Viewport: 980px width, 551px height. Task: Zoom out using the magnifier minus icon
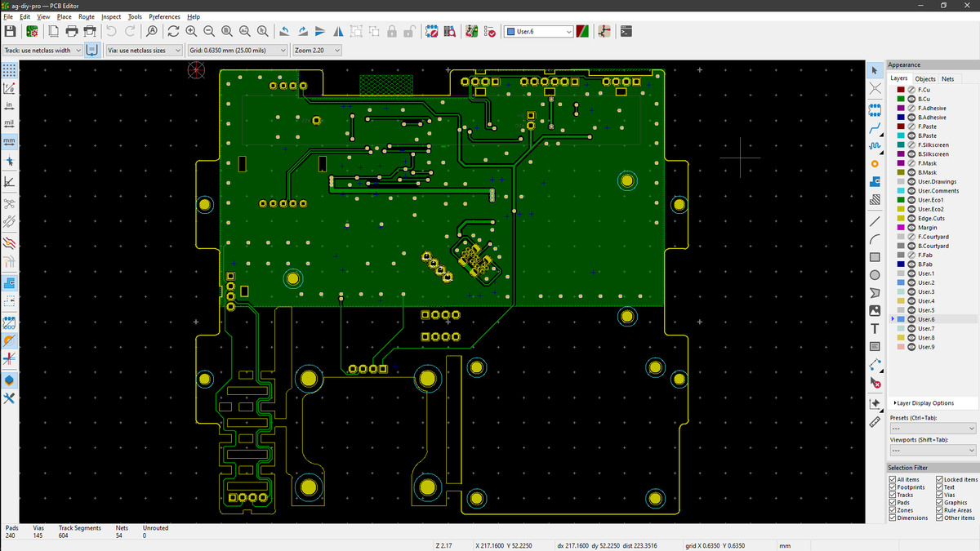pos(209,31)
